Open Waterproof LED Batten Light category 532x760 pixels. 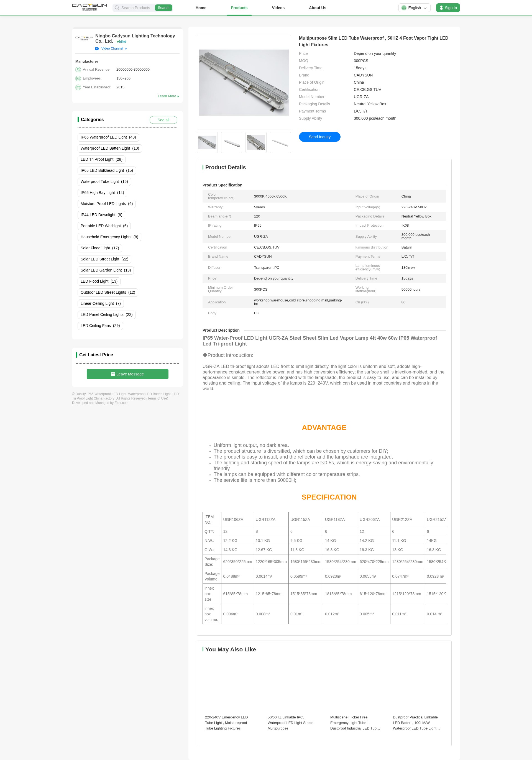[x=110, y=148]
